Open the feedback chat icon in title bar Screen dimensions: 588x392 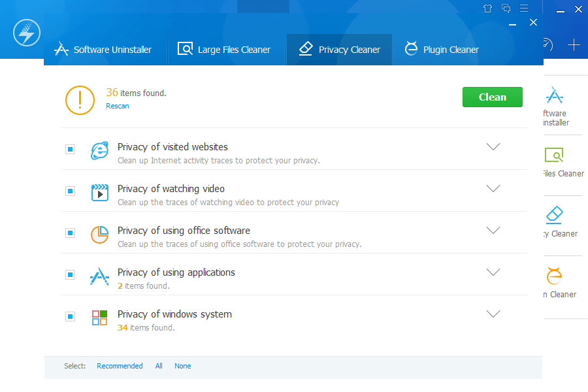(506, 8)
